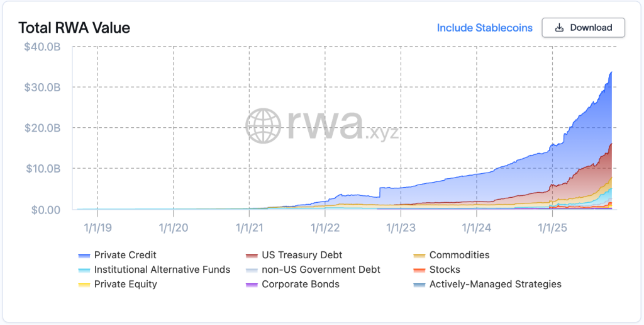Toggle the Private Credit legend swatch
This screenshot has height=325, width=644.
point(84,256)
